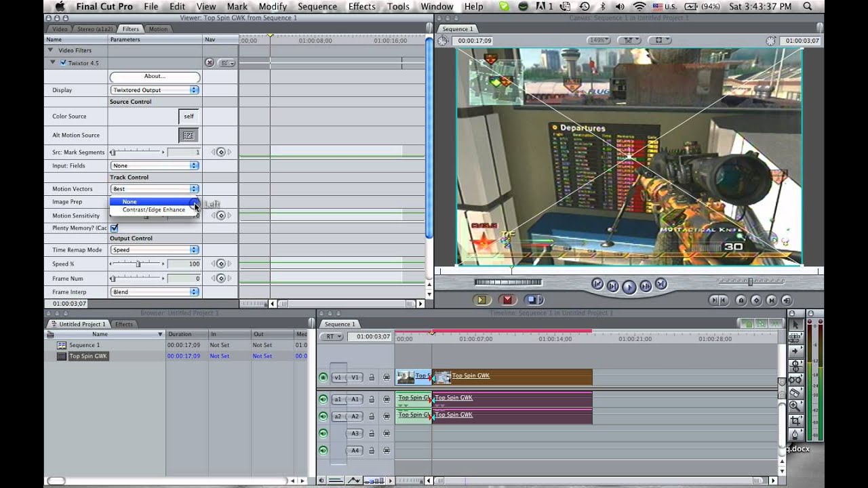Select the Razor Blade tool
Screen dimensions: 868x488
pos(795,392)
